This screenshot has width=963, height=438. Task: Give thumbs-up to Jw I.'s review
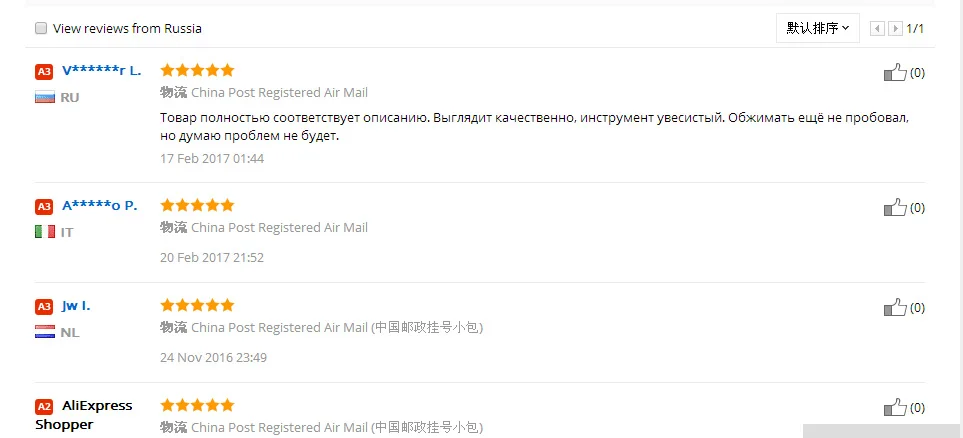click(895, 307)
